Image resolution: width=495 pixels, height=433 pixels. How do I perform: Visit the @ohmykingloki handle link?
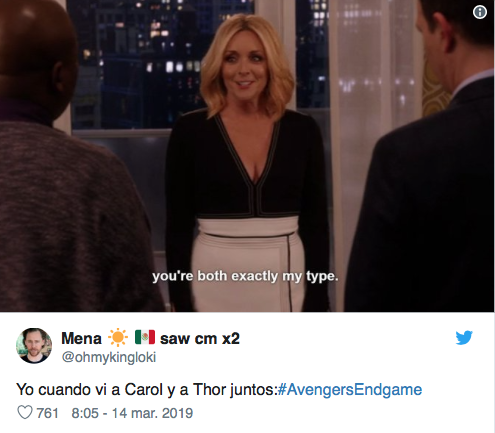pos(109,357)
